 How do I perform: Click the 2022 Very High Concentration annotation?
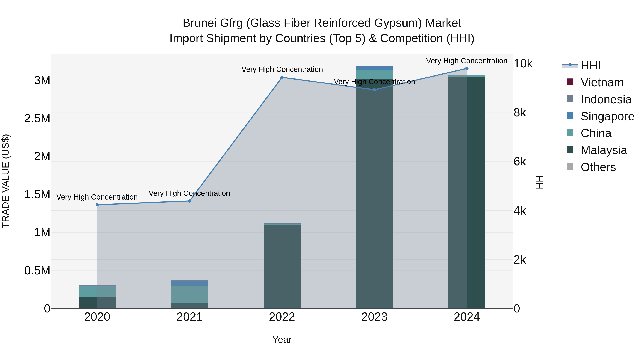[x=282, y=69]
